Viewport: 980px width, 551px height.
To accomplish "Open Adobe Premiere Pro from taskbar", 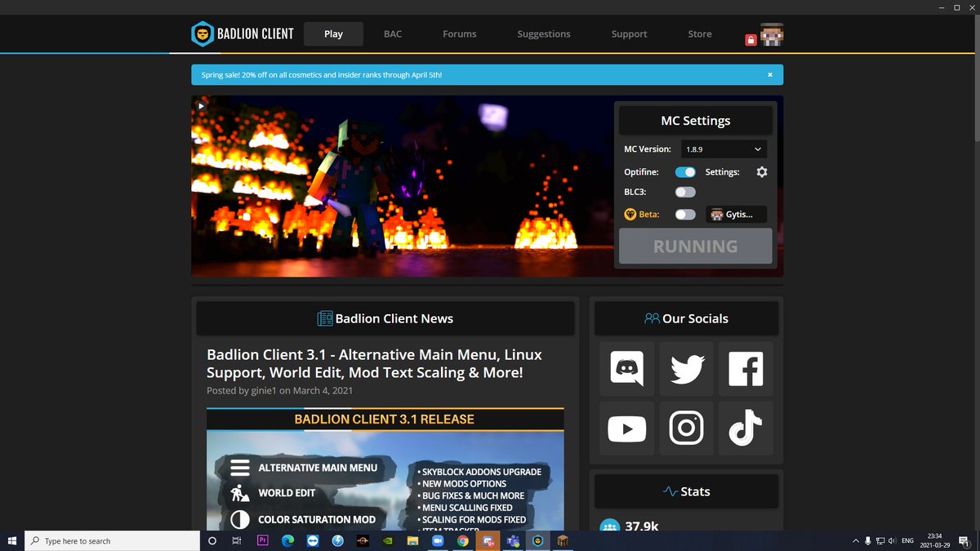I will (x=263, y=540).
